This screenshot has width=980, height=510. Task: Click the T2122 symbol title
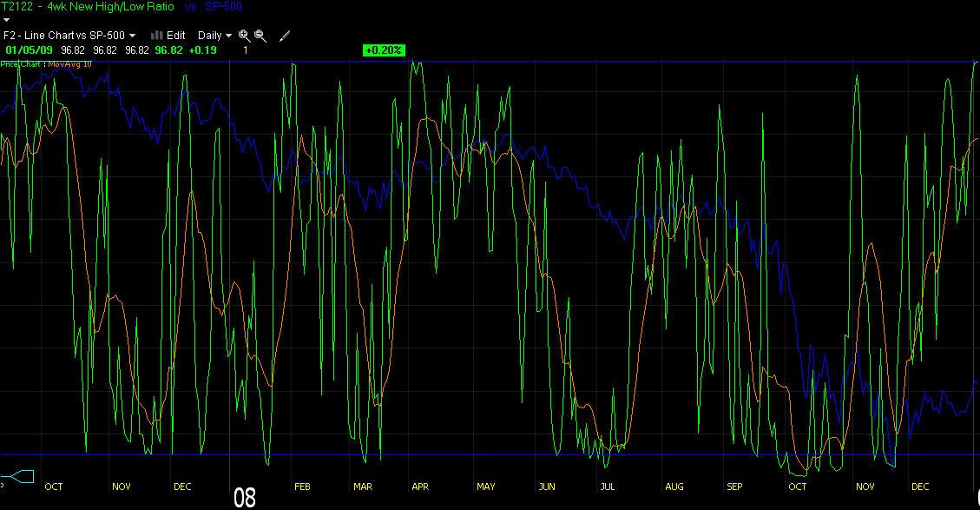coord(16,7)
